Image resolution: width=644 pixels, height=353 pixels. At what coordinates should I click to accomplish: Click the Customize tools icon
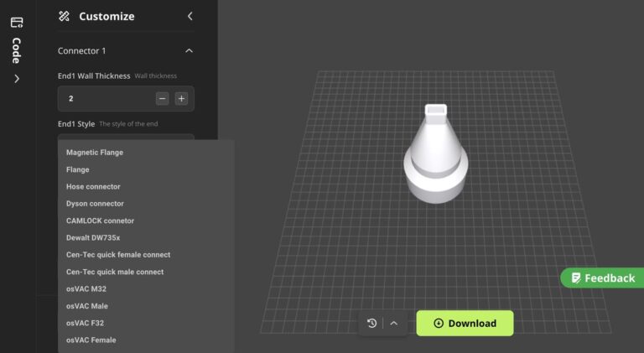coord(64,16)
